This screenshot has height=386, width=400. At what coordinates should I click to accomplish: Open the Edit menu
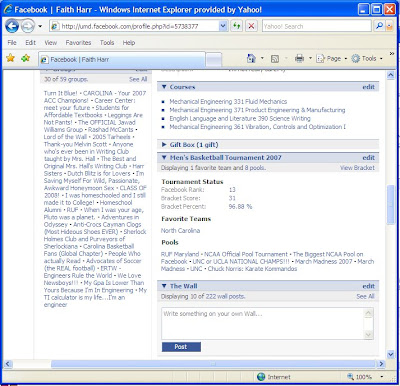pyautogui.click(x=30, y=43)
